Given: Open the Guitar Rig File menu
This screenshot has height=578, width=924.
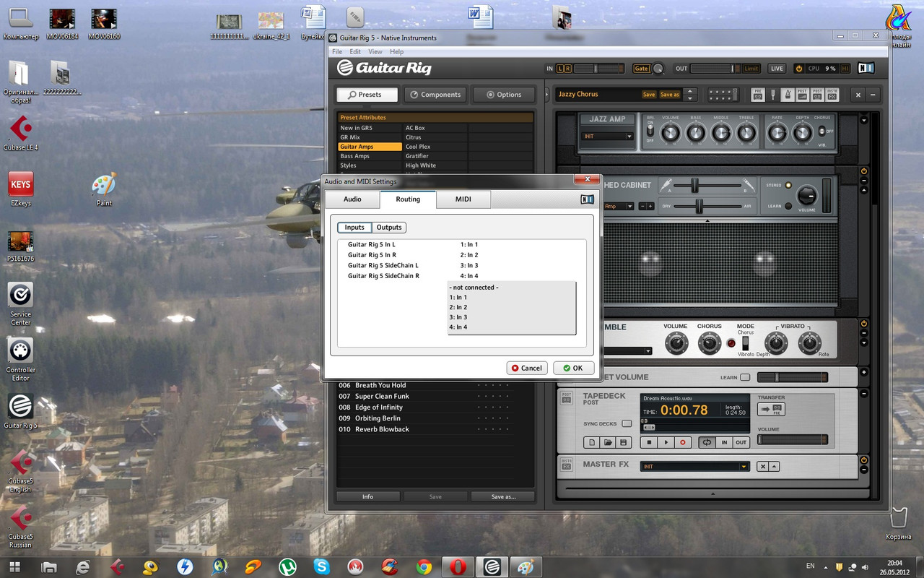Looking at the screenshot, I should (x=337, y=52).
